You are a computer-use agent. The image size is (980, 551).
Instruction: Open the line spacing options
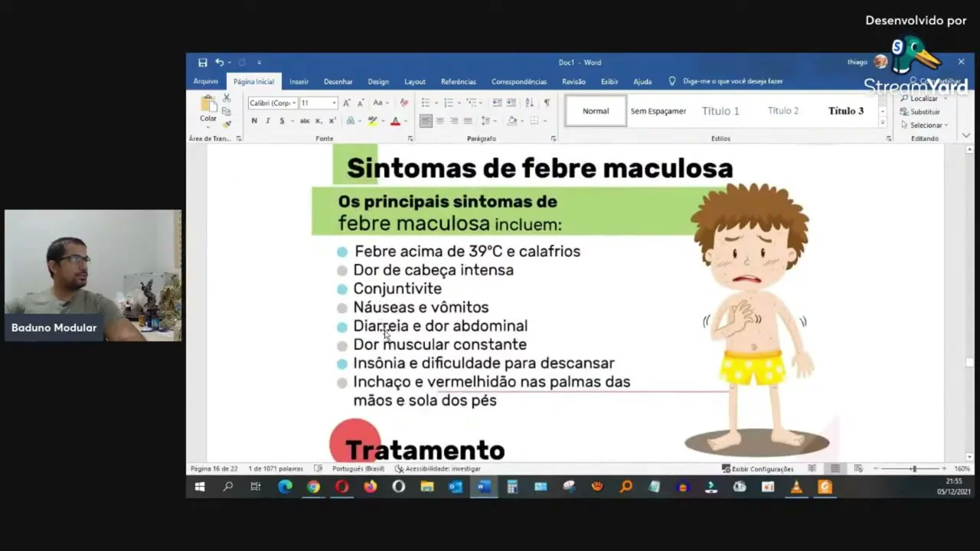[488, 121]
